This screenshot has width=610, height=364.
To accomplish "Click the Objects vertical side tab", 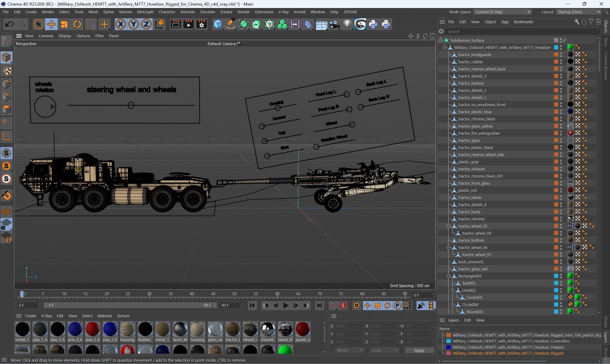I will coord(606,26).
